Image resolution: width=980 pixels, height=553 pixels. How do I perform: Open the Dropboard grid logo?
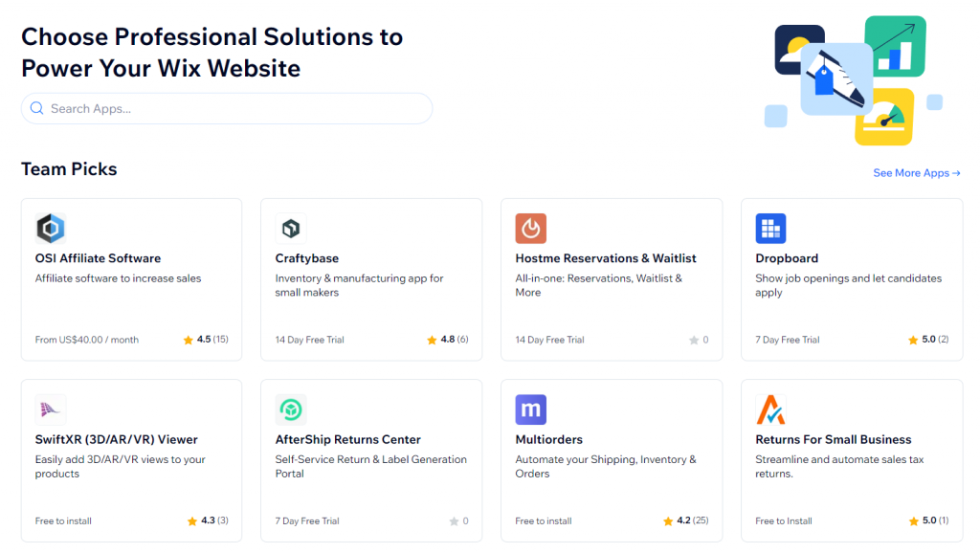click(770, 228)
